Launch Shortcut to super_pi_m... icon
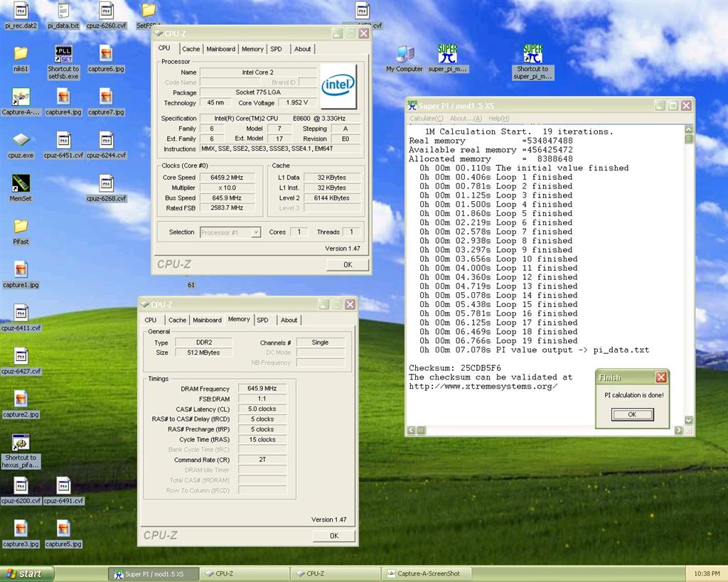 (x=532, y=63)
